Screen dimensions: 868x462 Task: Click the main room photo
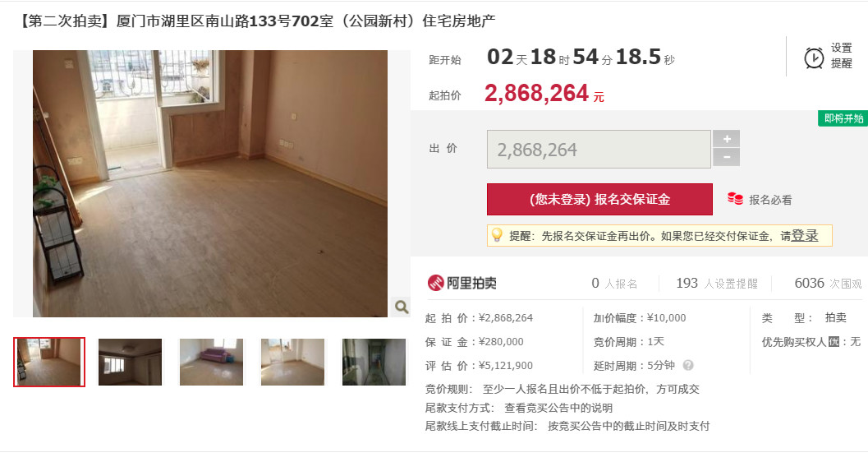(x=209, y=183)
